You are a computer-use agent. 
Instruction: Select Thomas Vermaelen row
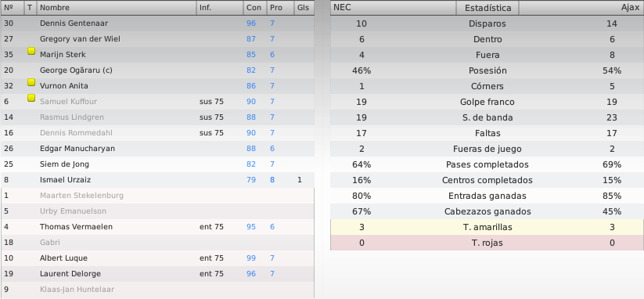(157, 227)
